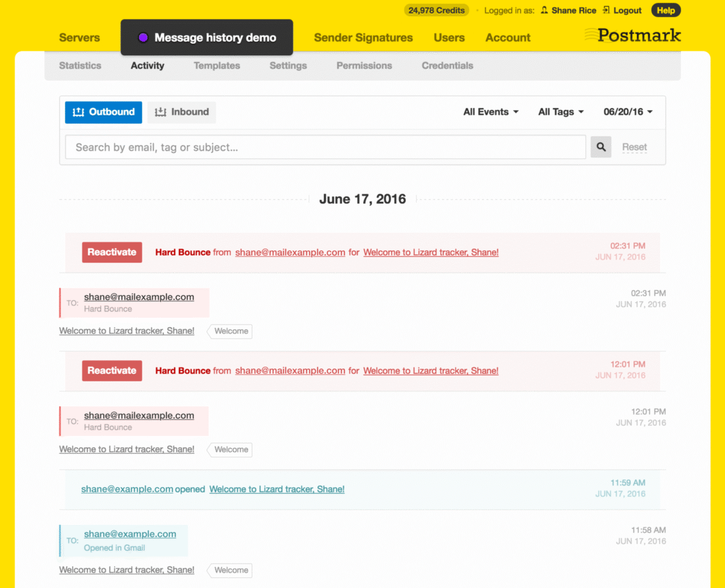This screenshot has width=725, height=588.
Task: Keep Outbound view selected
Action: click(103, 112)
